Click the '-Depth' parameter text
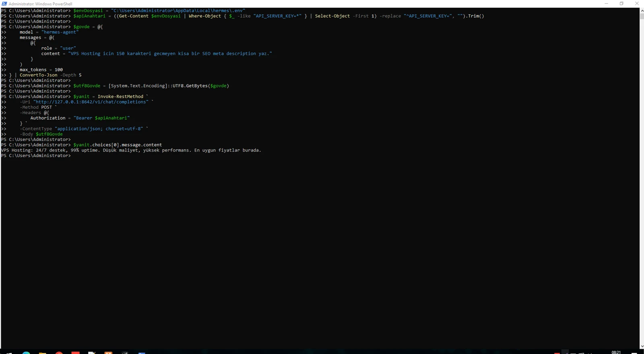 [68, 75]
